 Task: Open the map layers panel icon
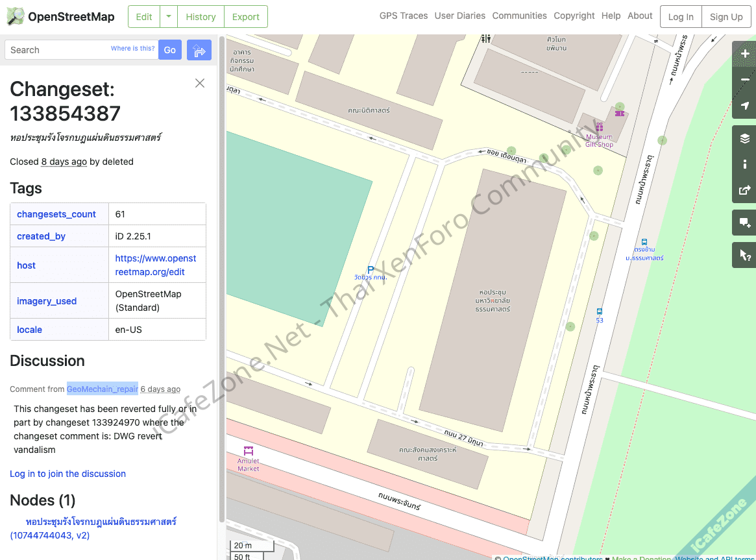(x=744, y=138)
